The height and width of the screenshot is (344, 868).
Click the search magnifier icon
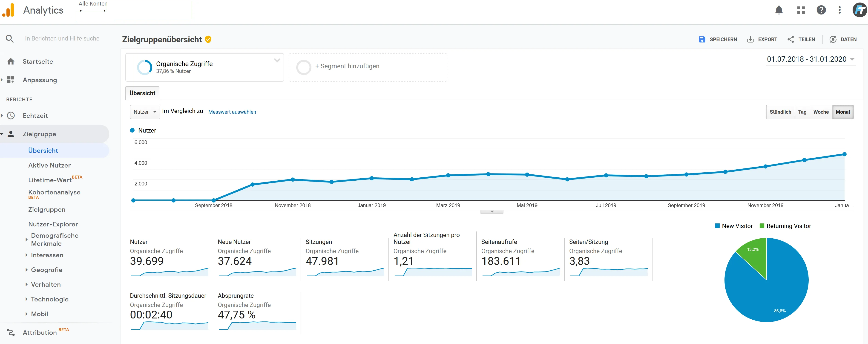(10, 38)
